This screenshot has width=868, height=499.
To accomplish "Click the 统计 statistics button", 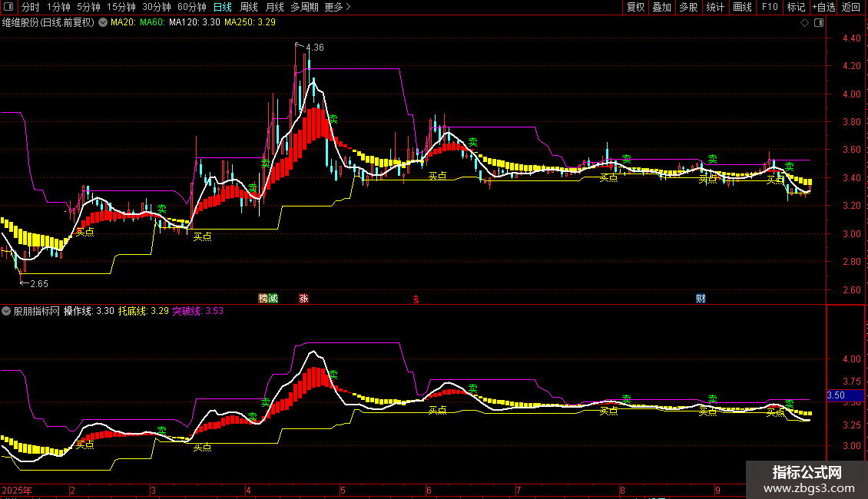I will coord(715,7).
